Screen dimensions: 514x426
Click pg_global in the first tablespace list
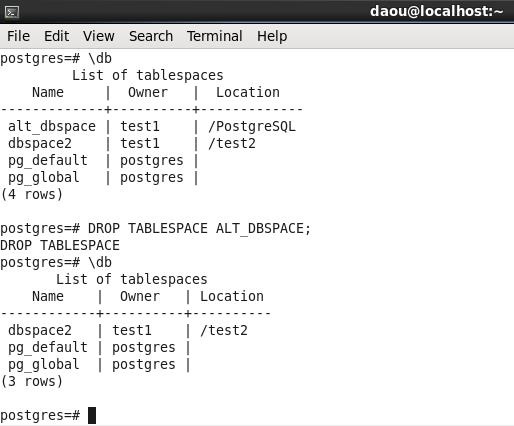[44, 178]
